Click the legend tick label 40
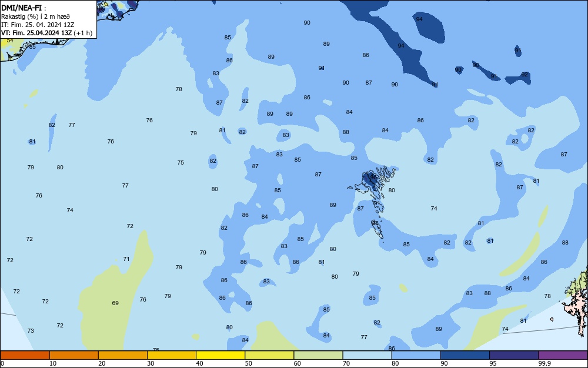 tap(199, 363)
